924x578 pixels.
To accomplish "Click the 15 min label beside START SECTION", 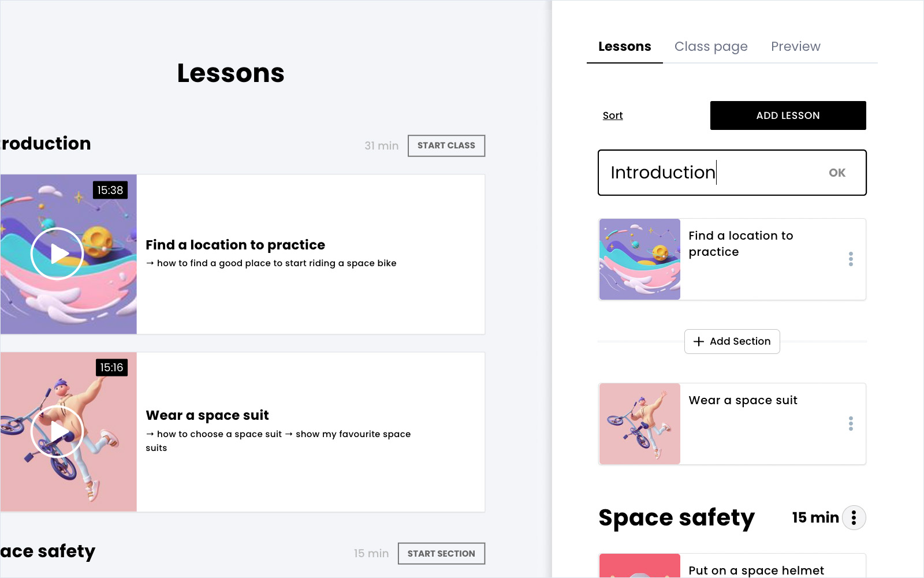I will (x=371, y=553).
